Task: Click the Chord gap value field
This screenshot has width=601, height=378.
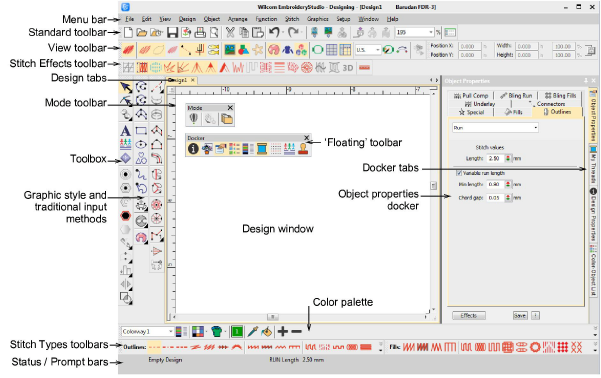Action: click(x=495, y=198)
